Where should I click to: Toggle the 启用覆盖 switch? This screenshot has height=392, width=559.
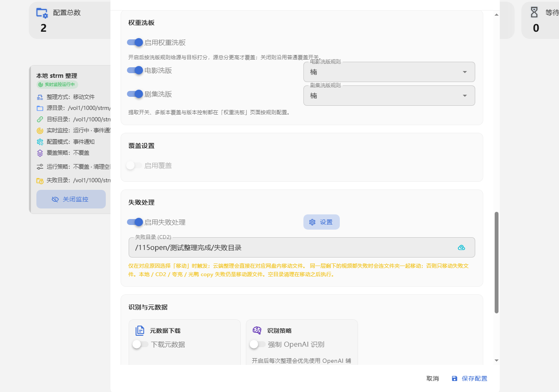(x=134, y=165)
